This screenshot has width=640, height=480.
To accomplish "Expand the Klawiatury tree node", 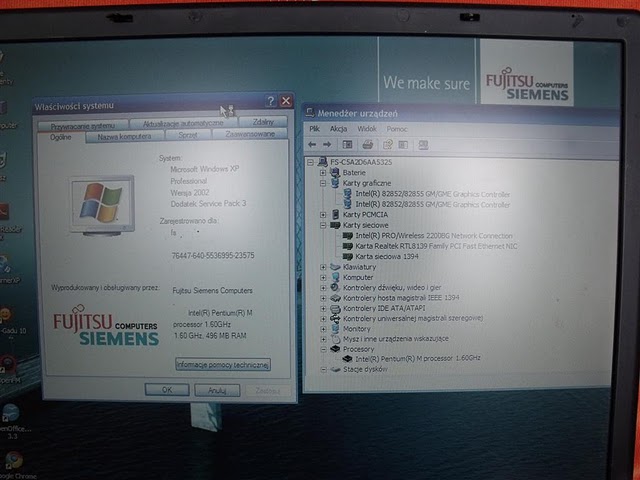I will coord(323,267).
